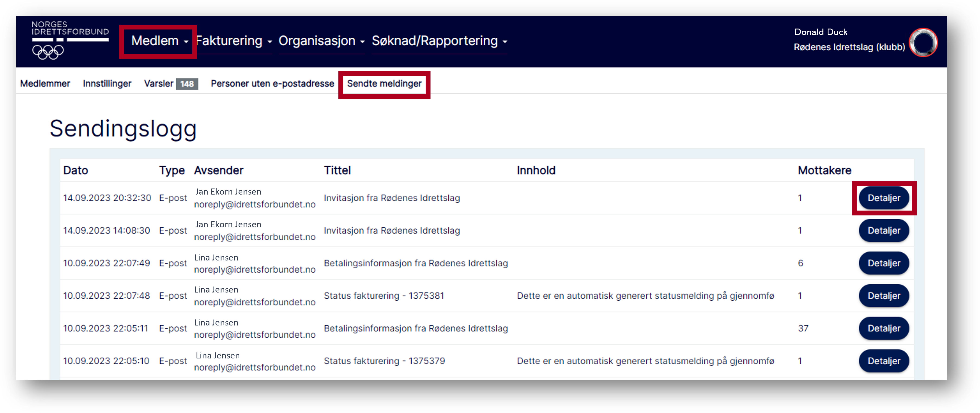Click the Sendingslogg page heading

[x=123, y=129]
